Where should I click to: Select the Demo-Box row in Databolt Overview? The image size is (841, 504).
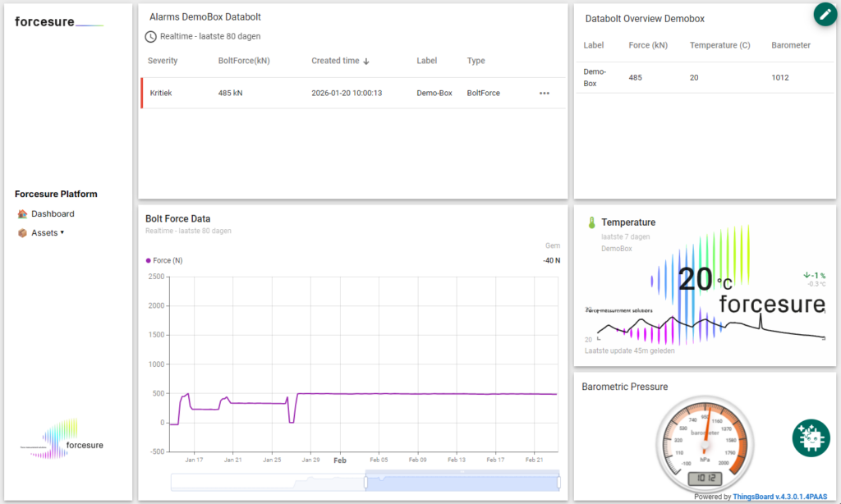[705, 77]
